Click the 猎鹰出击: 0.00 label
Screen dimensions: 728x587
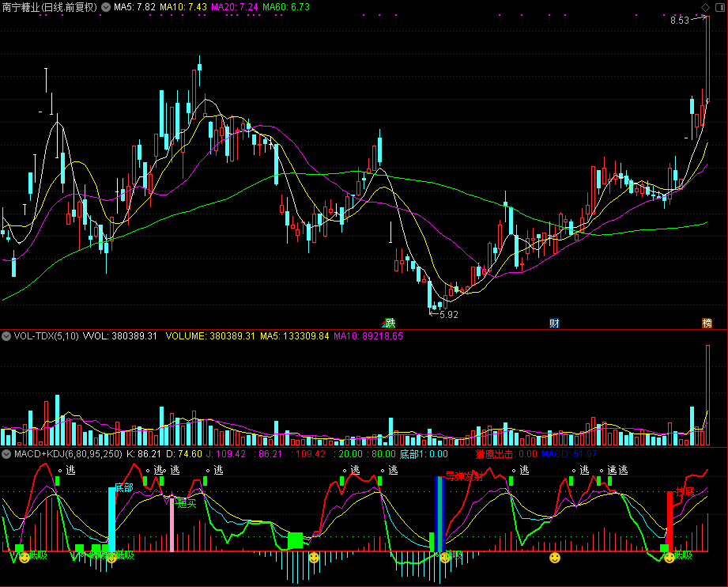[x=506, y=454]
